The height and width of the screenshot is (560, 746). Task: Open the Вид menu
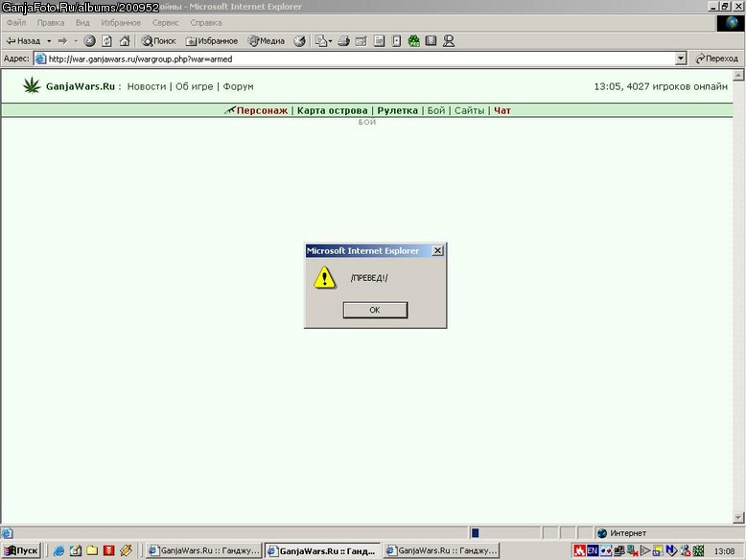click(82, 22)
